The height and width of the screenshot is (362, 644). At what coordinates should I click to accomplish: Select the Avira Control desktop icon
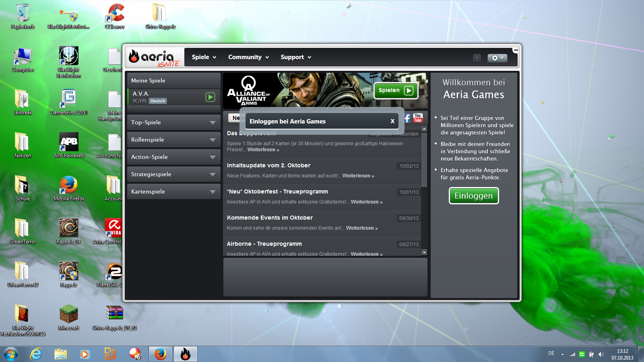point(107,231)
